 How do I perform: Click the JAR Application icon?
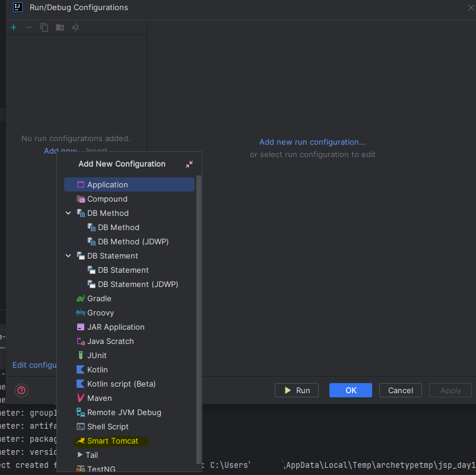click(81, 327)
